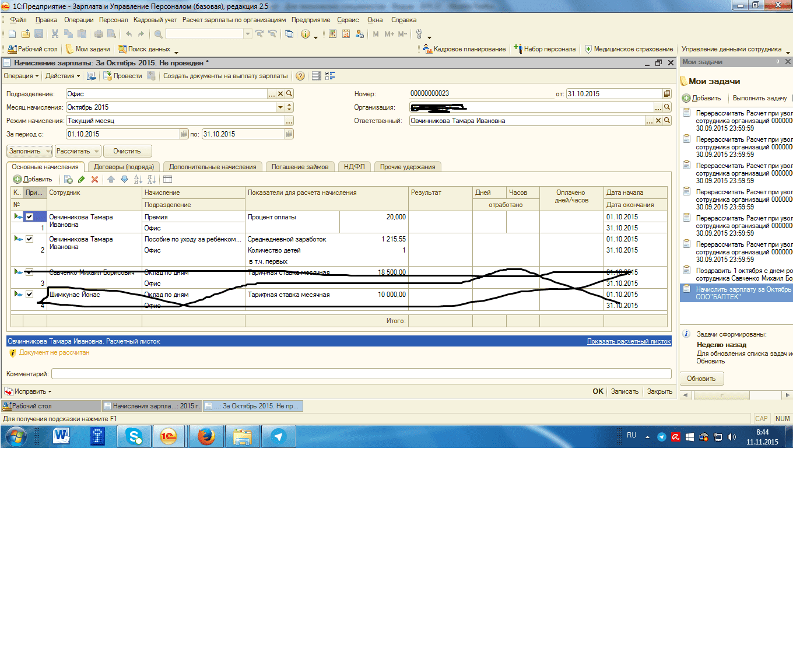Open the Действия dropdown menu
Viewport: 793px width, 672px height.
[x=62, y=76]
